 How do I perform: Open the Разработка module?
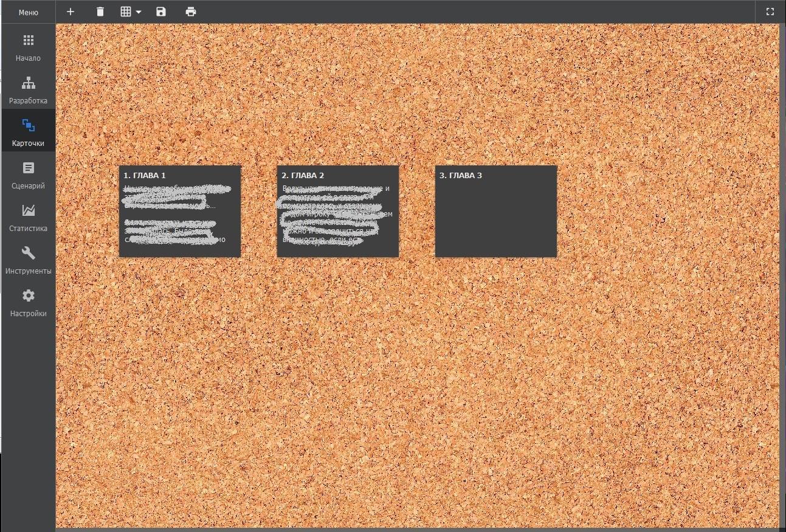(x=28, y=90)
